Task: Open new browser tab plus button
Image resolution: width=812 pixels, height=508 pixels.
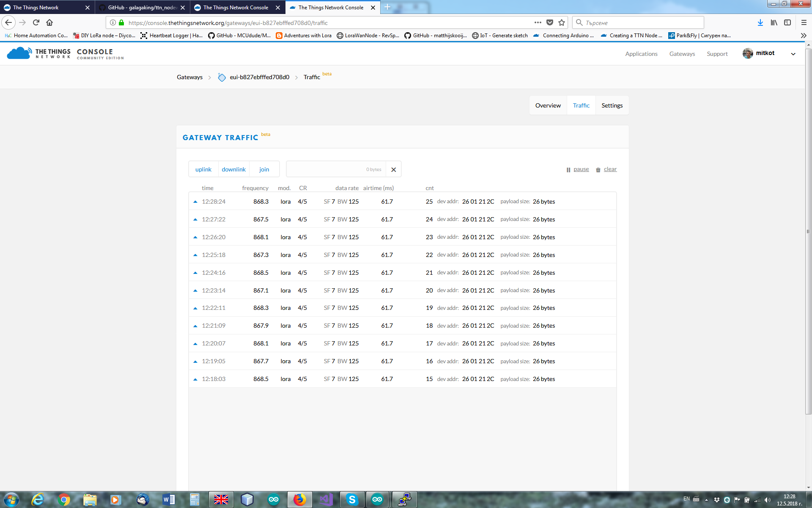Action: pyautogui.click(x=387, y=7)
